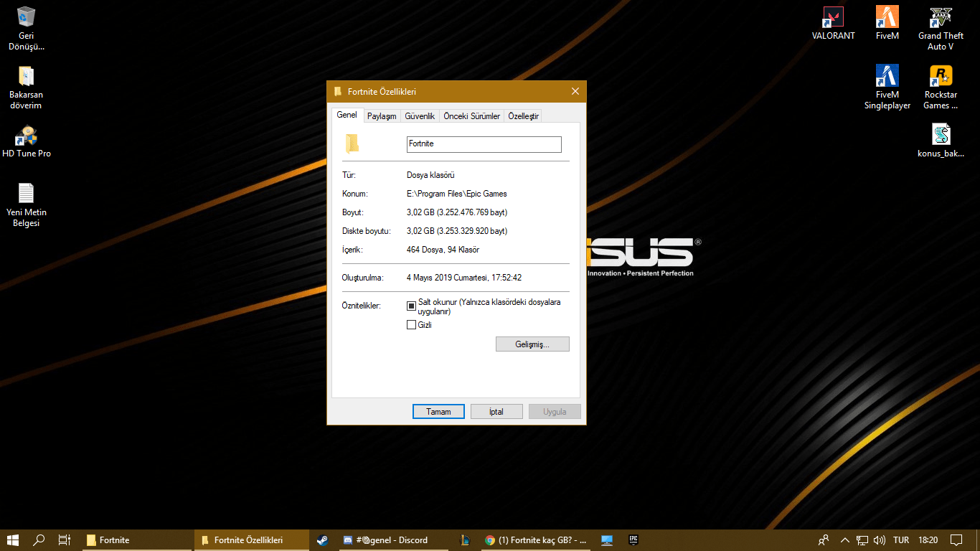This screenshot has height=551, width=980.
Task: Switch to the Discord taskbar window
Action: point(394,540)
